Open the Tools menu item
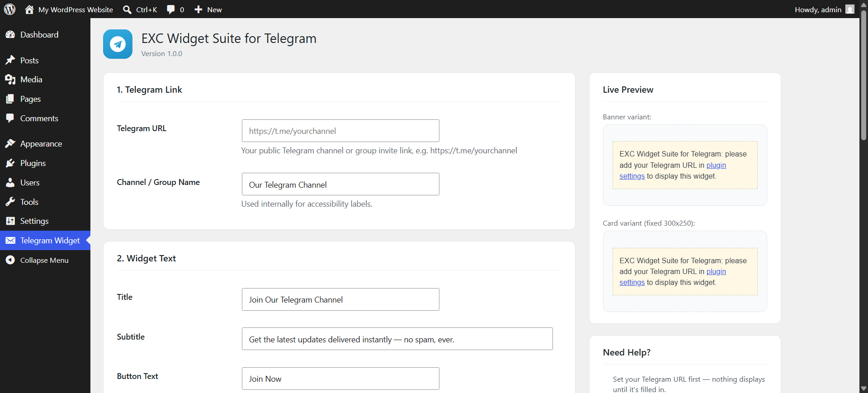Viewport: 868px width, 393px height. (x=29, y=202)
